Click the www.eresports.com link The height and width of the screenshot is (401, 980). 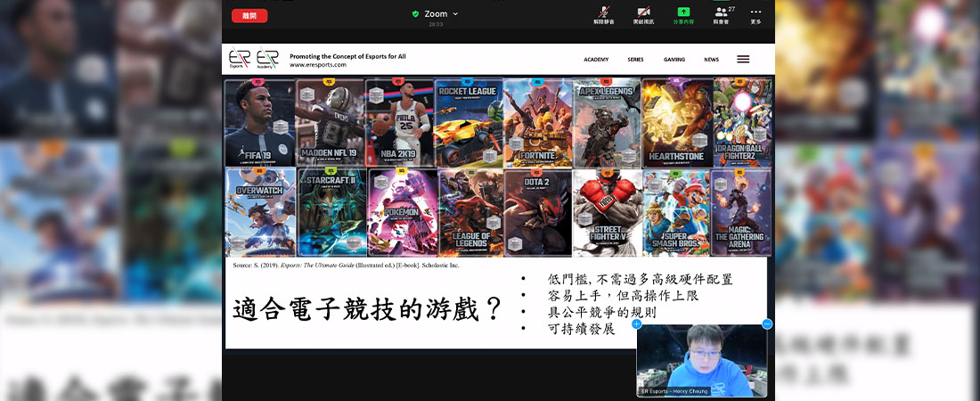[x=317, y=64]
